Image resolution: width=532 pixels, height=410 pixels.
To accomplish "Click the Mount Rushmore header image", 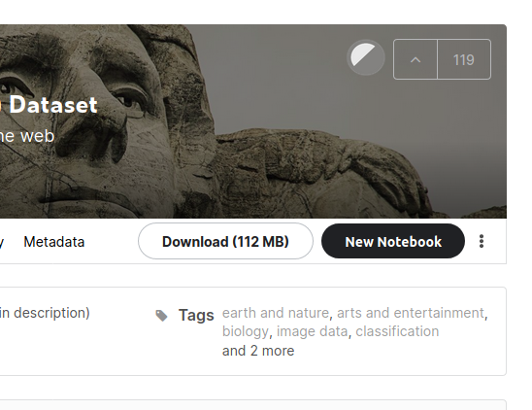I will tap(253, 121).
